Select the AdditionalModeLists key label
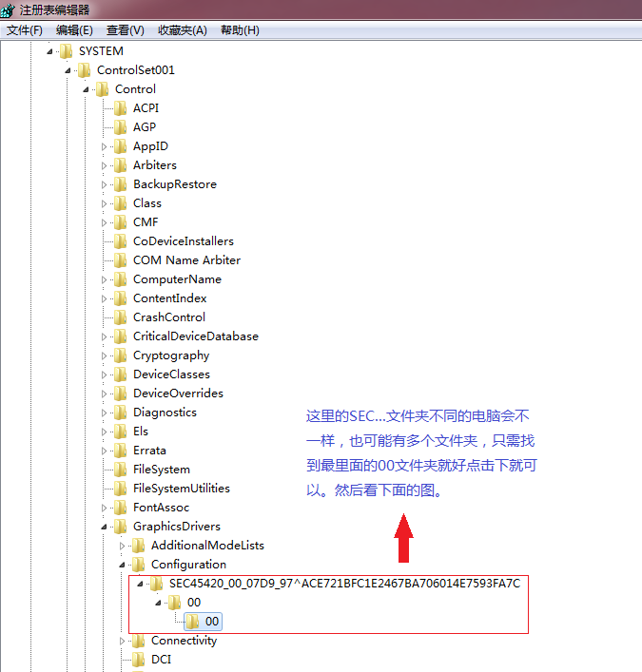Viewport: 642px width, 672px height. pyautogui.click(x=207, y=546)
